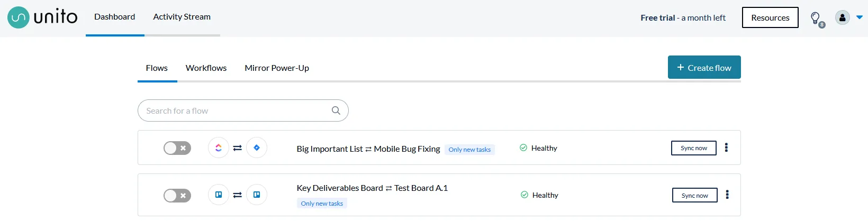Click left Trello icon in second flow
Image resolution: width=868 pixels, height=221 pixels.
tap(219, 195)
